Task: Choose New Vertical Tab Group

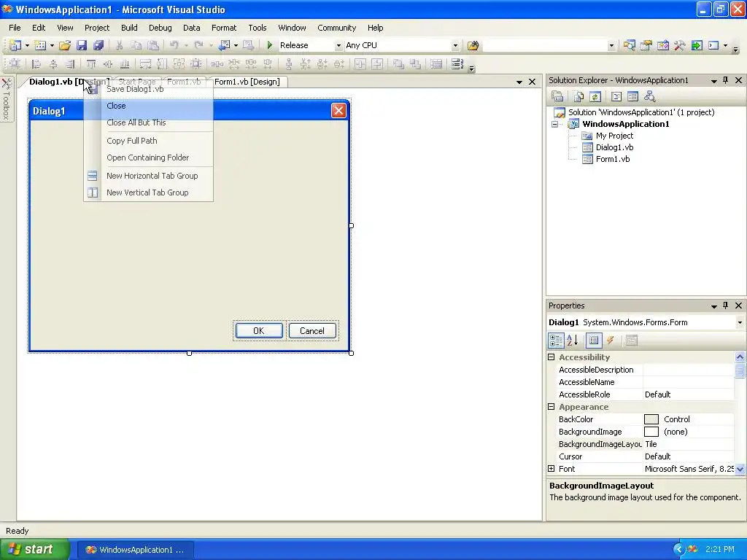Action: tap(149, 192)
